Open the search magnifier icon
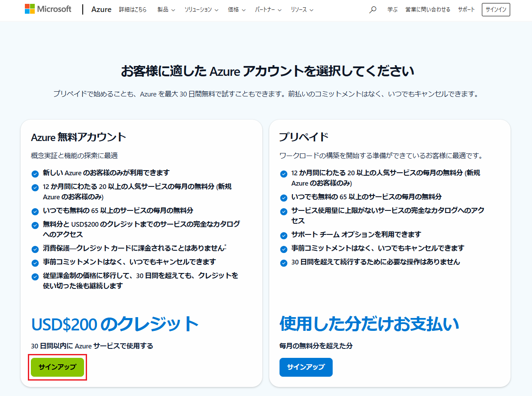 pos(373,9)
